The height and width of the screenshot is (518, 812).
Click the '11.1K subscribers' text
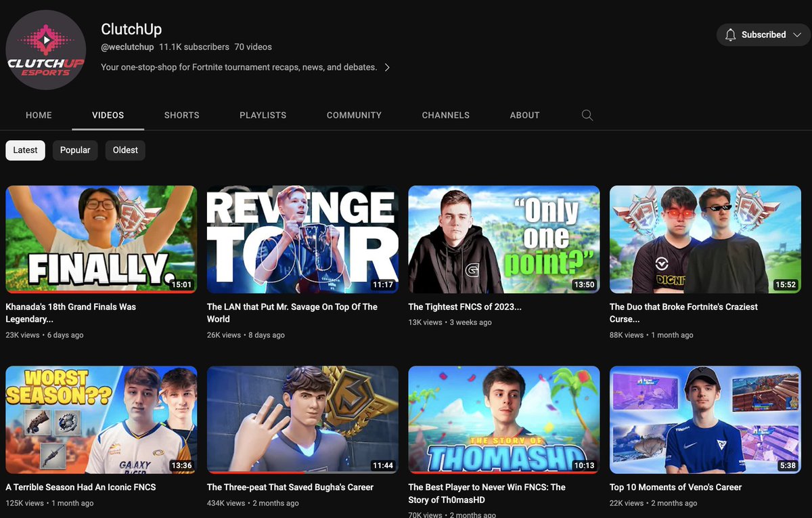pos(194,47)
